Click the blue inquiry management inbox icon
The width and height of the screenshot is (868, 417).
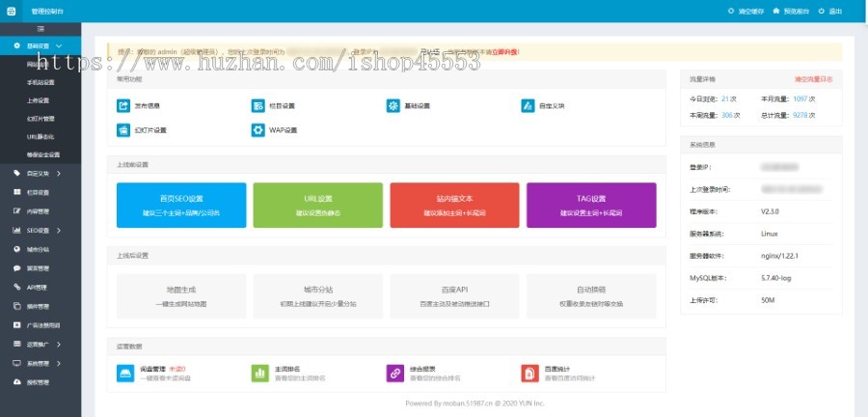[x=125, y=373]
